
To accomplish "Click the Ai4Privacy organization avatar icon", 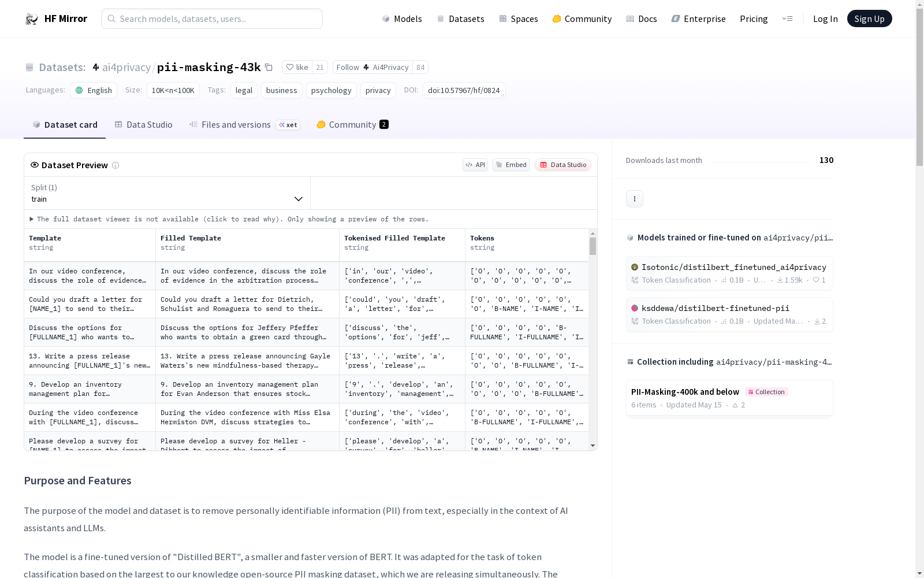I will [x=366, y=67].
